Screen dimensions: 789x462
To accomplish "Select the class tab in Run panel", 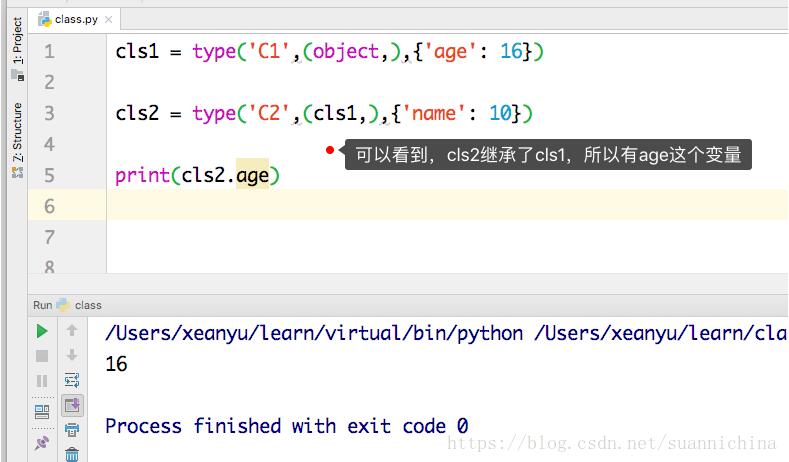I will pyautogui.click(x=80, y=305).
